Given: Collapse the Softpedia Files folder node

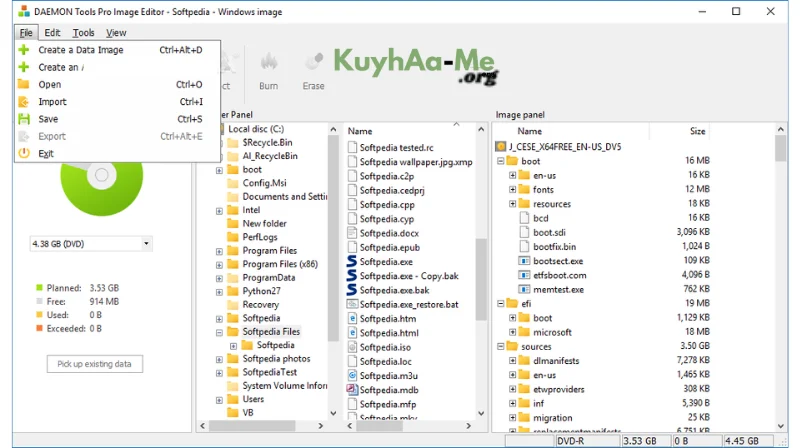Looking at the screenshot, I should click(x=219, y=332).
